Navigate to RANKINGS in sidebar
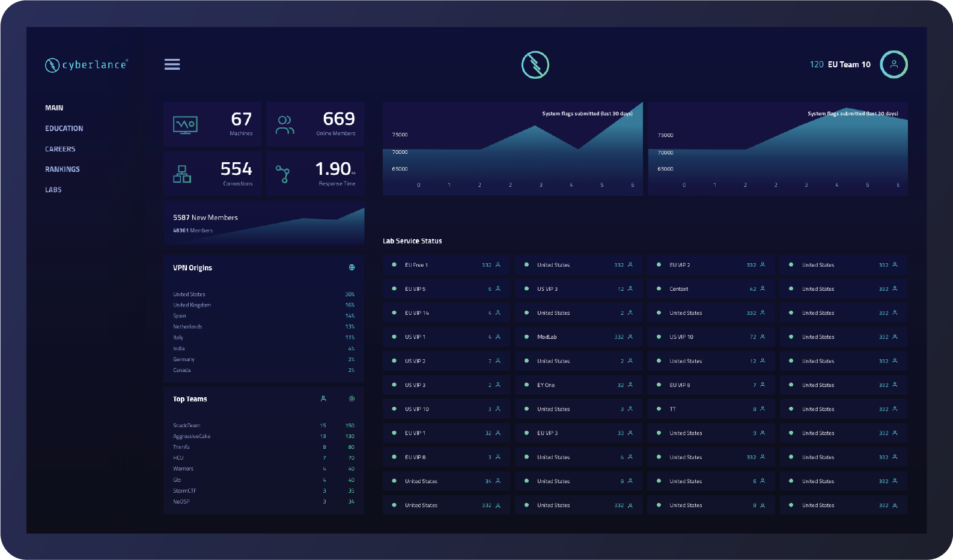953x560 pixels. click(x=62, y=169)
